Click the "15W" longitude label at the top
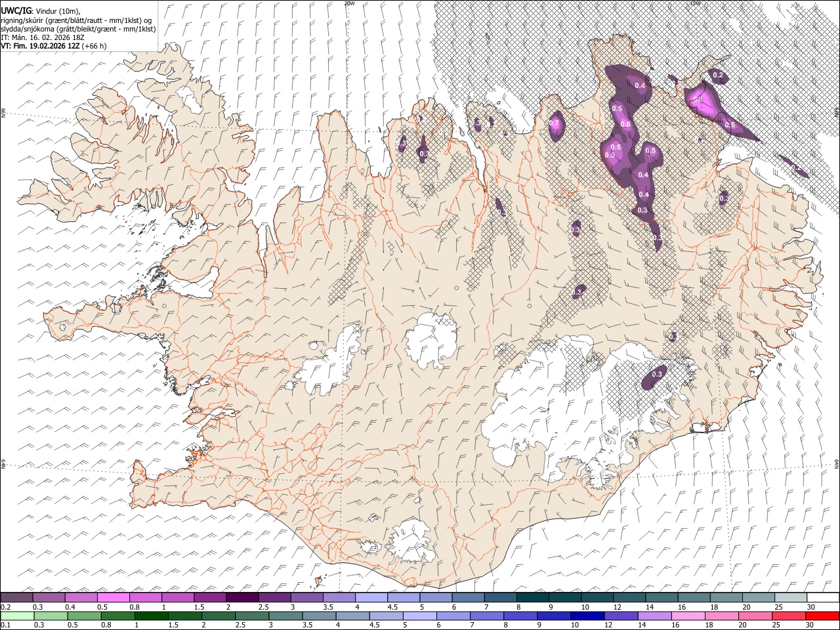840x630 pixels. (x=695, y=3)
